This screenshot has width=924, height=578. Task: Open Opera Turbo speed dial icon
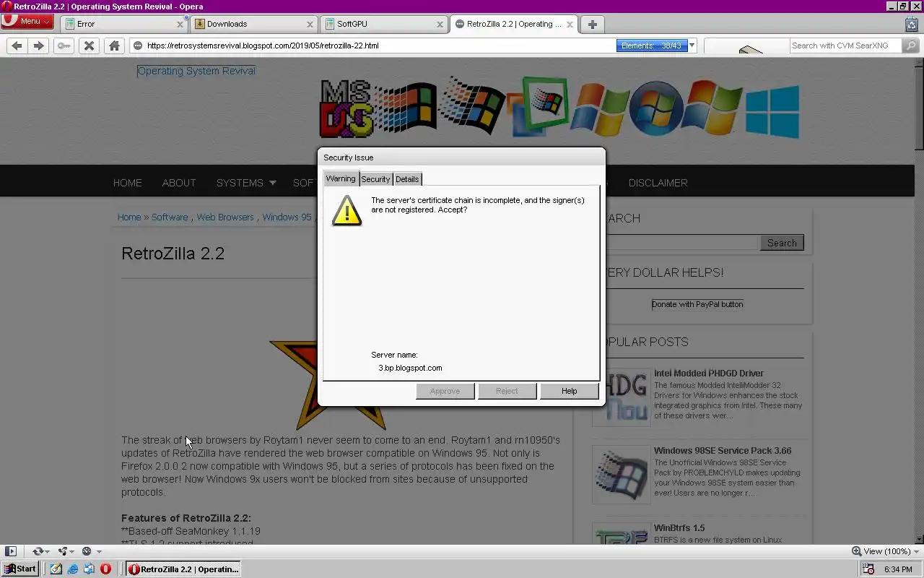[x=87, y=551]
